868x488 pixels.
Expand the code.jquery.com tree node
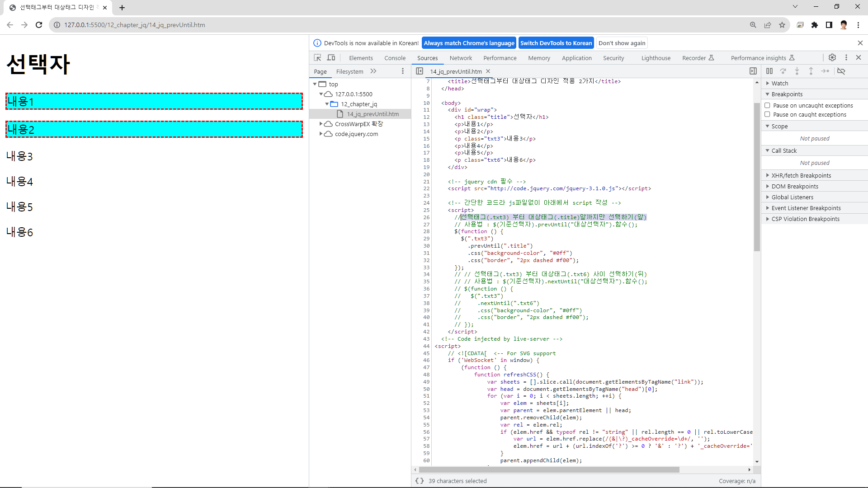(x=321, y=134)
